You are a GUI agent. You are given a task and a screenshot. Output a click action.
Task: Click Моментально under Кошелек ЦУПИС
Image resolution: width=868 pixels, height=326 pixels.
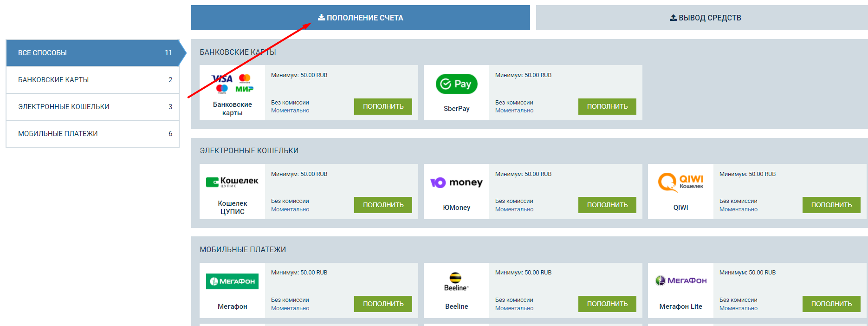[290, 209]
